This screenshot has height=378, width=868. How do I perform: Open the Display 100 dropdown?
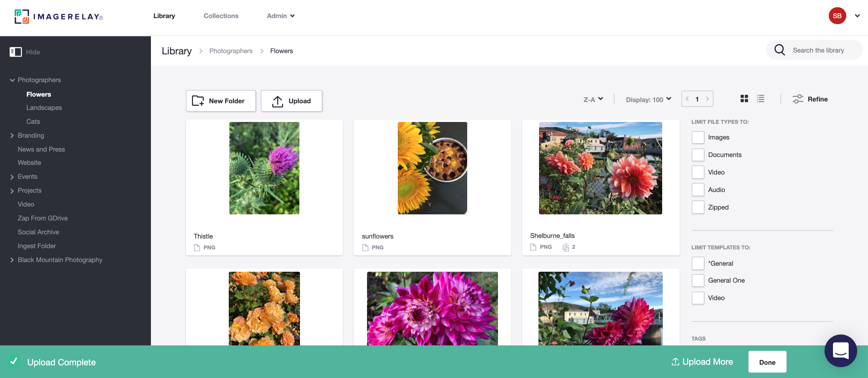(x=648, y=98)
